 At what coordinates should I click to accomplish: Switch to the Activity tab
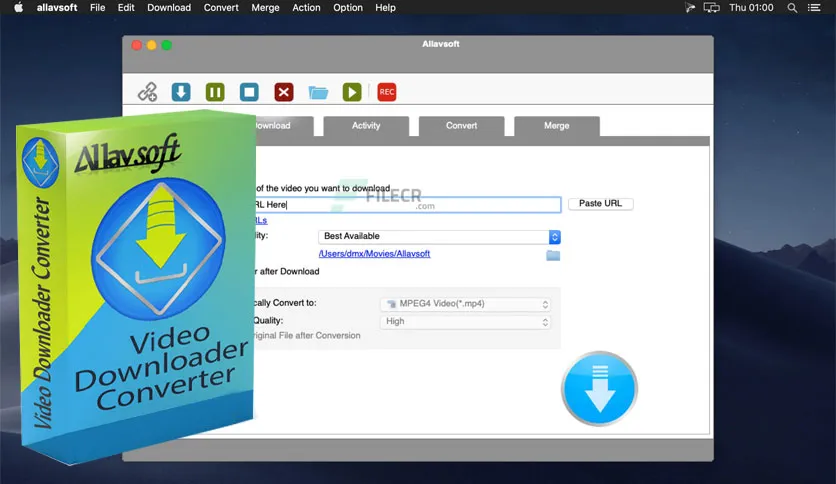(x=366, y=126)
